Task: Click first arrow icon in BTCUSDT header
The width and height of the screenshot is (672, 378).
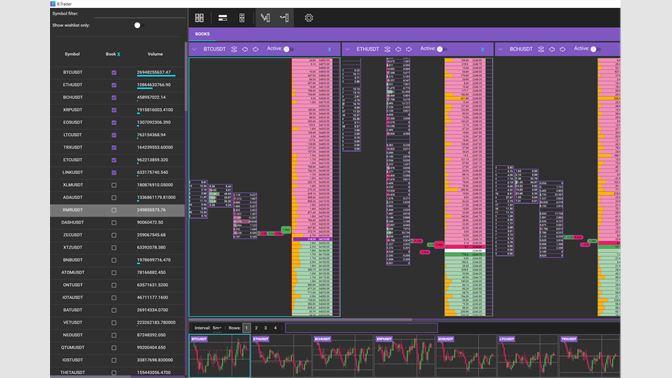Action: pos(245,49)
